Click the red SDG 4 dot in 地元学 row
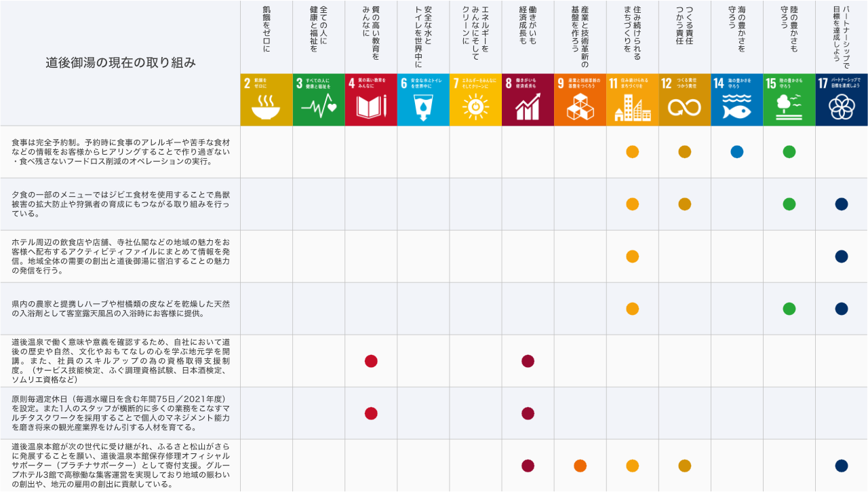 point(371,361)
